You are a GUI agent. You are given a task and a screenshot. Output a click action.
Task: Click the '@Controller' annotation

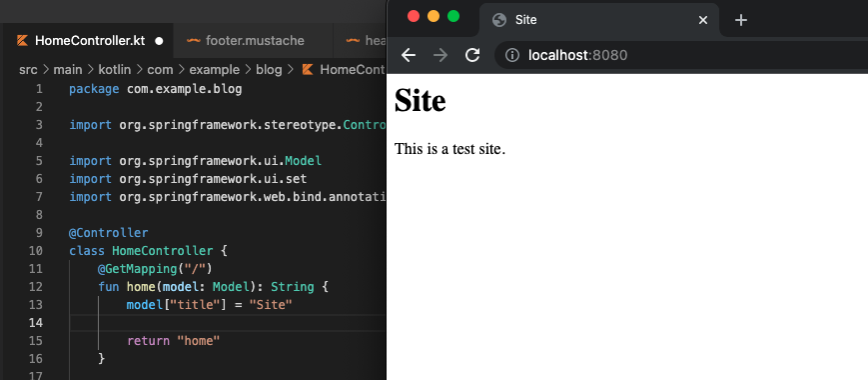pyautogui.click(x=109, y=233)
